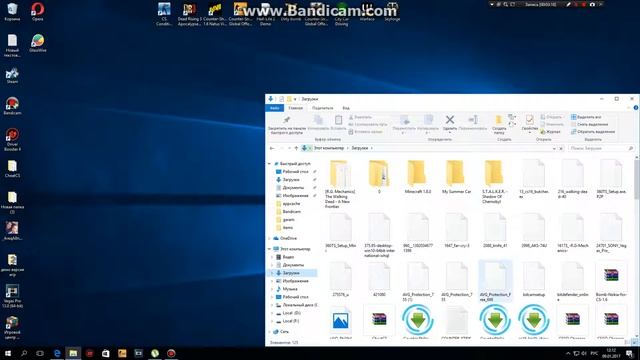
Task: Collapse the This PC tree node
Action: click(269, 249)
